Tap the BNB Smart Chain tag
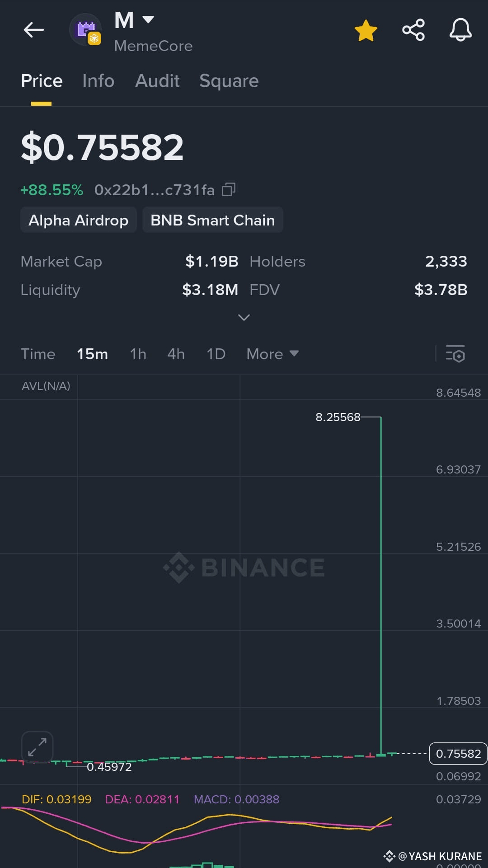Image resolution: width=488 pixels, height=868 pixels. click(x=213, y=220)
